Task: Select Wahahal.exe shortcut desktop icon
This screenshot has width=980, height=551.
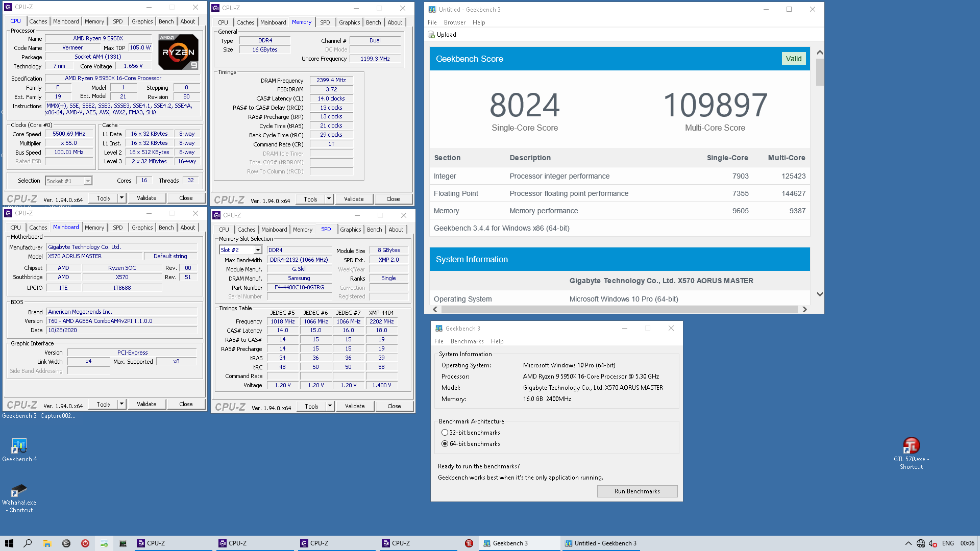Action: 19,498
